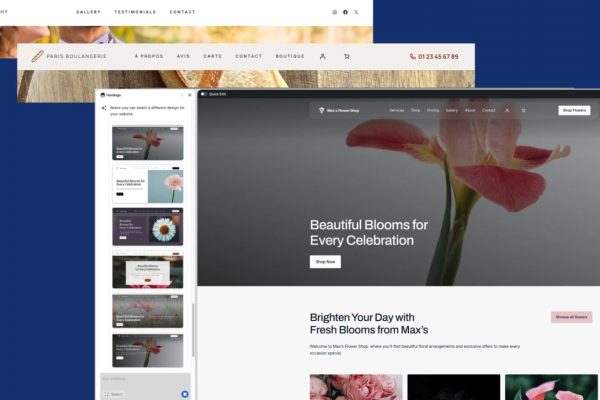This screenshot has height=400, width=600.
Task: Open the three-dot menu in design panel header
Action: 182,95
